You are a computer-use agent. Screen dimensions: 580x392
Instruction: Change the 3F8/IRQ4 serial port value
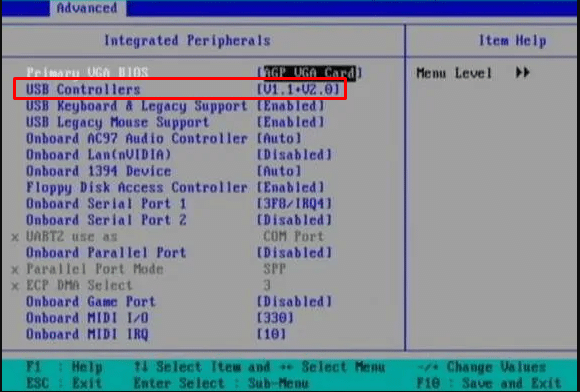pyautogui.click(x=294, y=204)
